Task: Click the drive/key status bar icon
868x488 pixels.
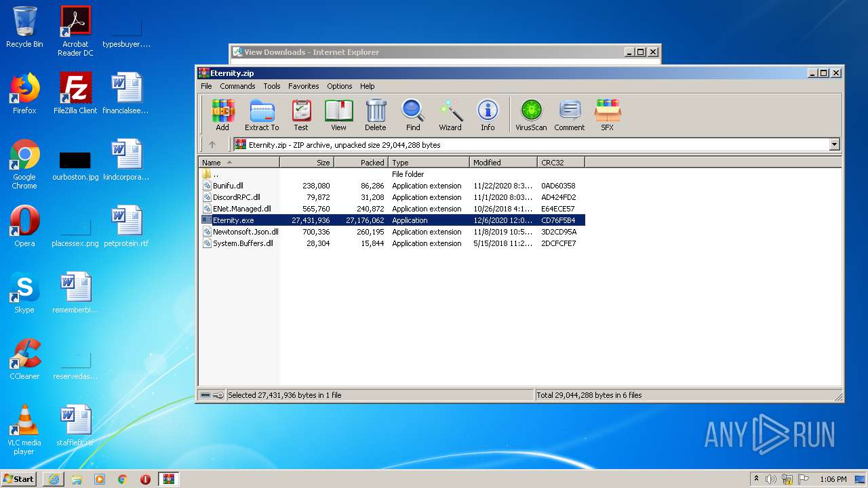Action: coord(212,395)
